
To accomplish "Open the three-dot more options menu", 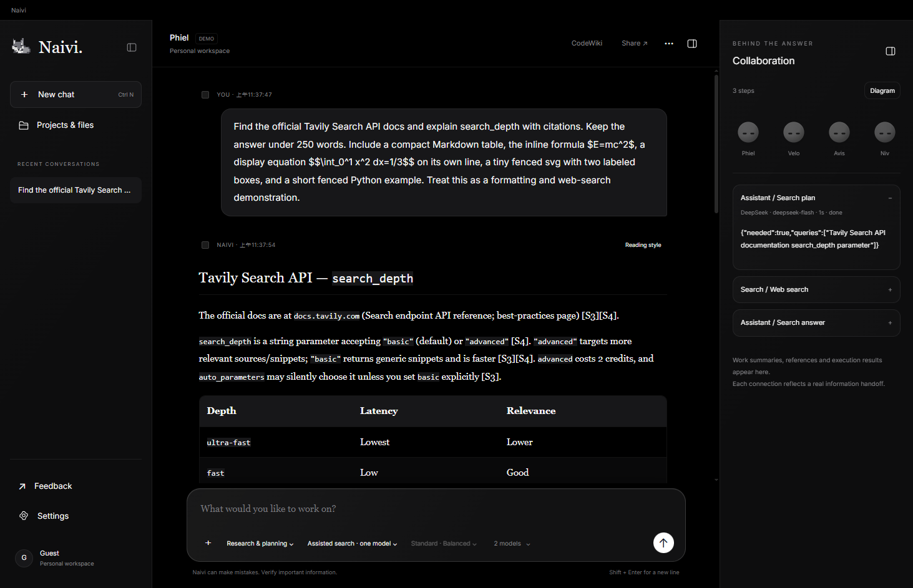I will 669,44.
